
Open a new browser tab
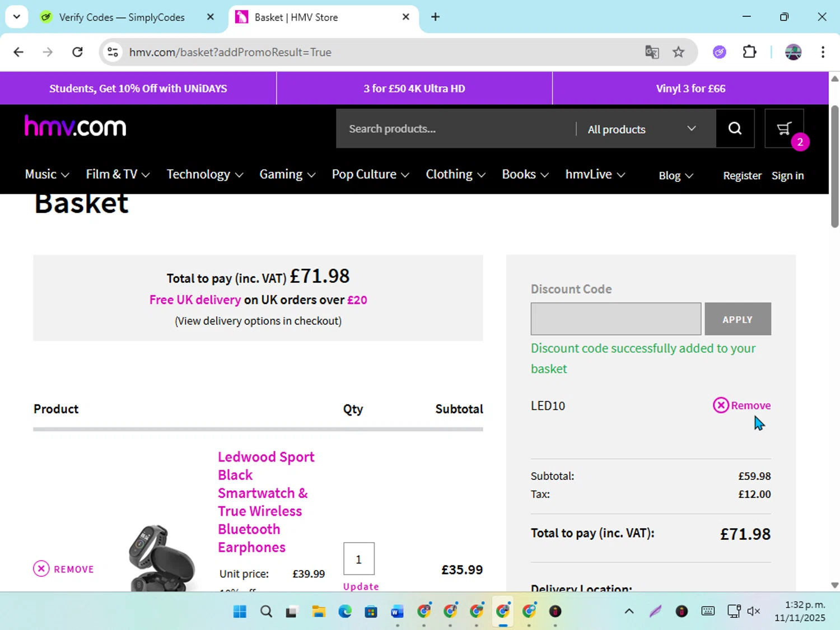point(435,17)
